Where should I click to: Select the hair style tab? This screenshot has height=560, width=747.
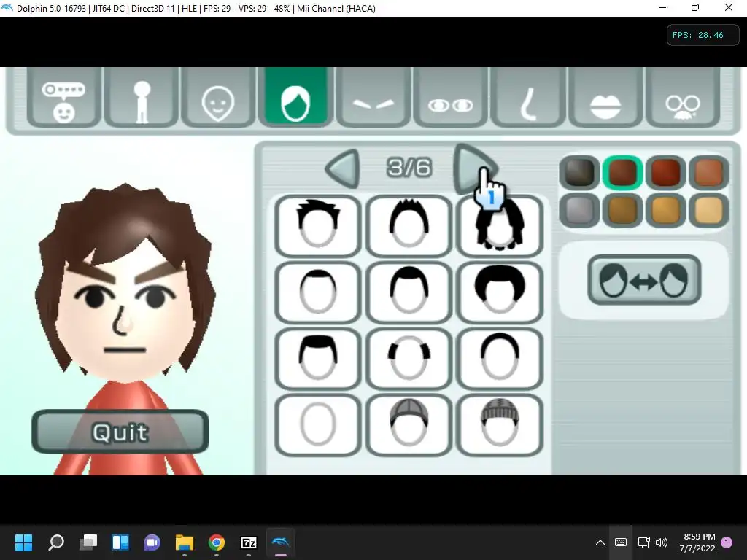pos(295,97)
